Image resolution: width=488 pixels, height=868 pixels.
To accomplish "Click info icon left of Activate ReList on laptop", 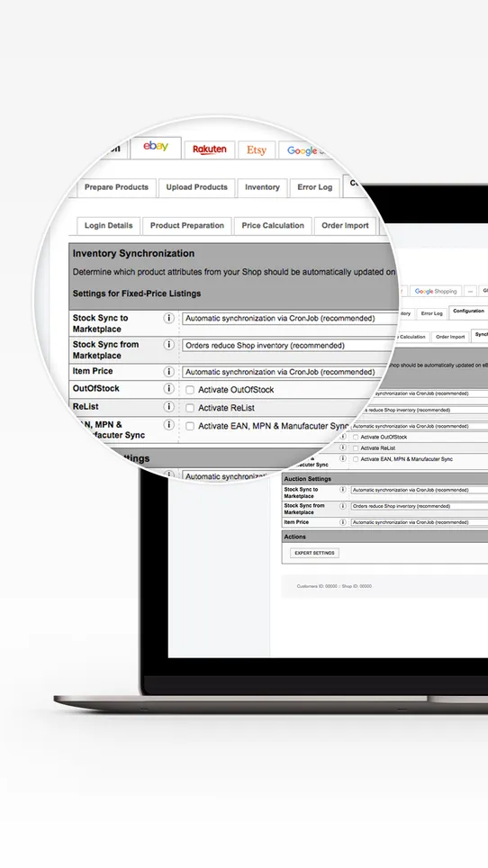I will tap(342, 448).
